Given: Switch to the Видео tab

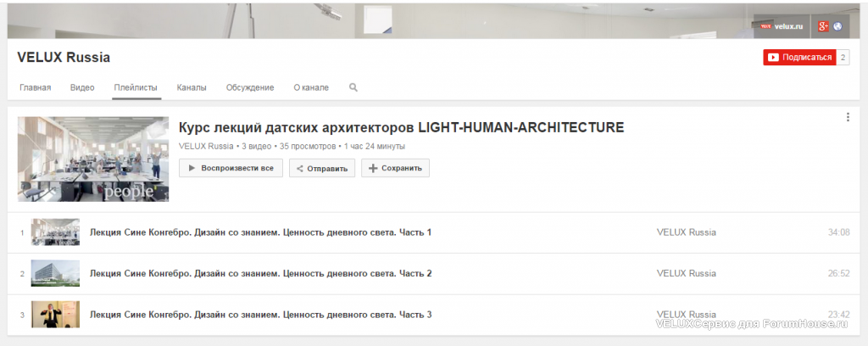Looking at the screenshot, I should [x=82, y=87].
